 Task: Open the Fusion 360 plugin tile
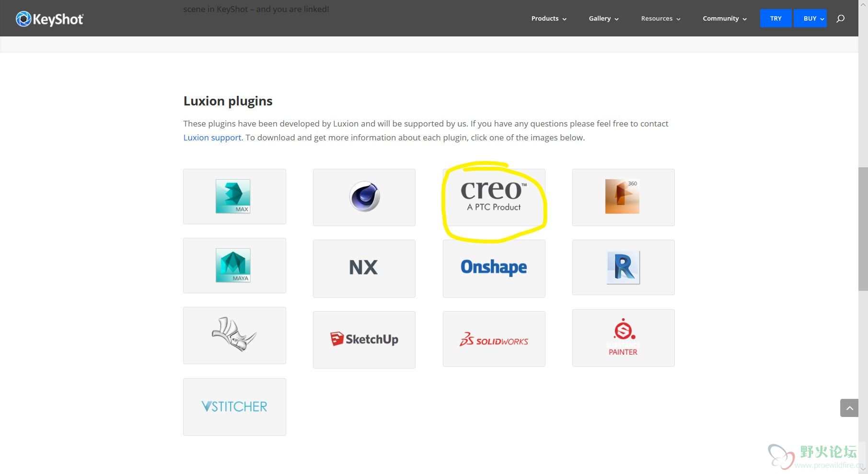click(x=624, y=197)
